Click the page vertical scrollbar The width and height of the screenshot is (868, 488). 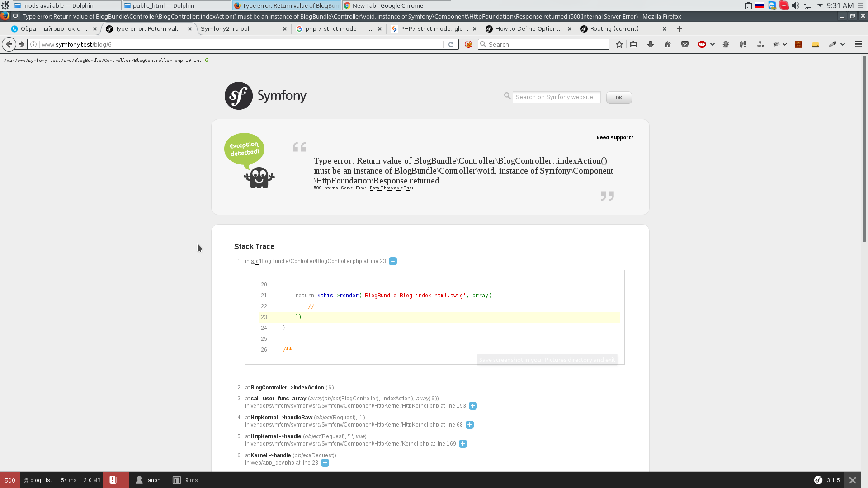tap(864, 149)
